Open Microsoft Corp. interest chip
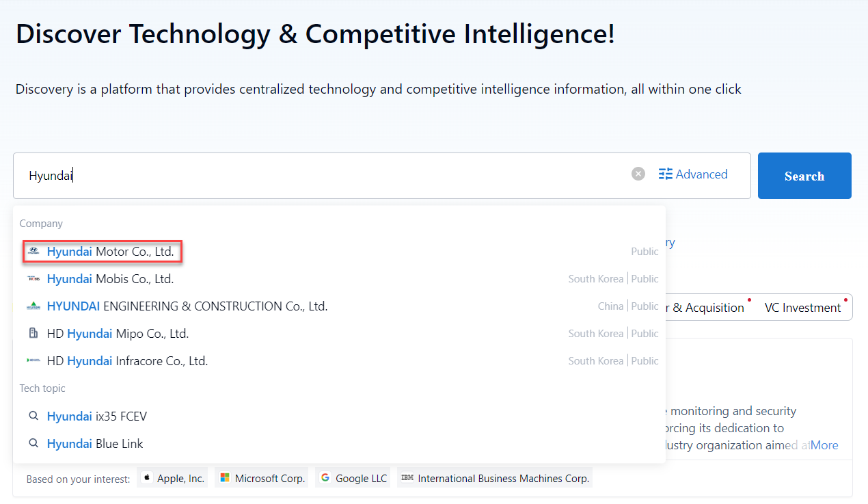 tap(263, 479)
